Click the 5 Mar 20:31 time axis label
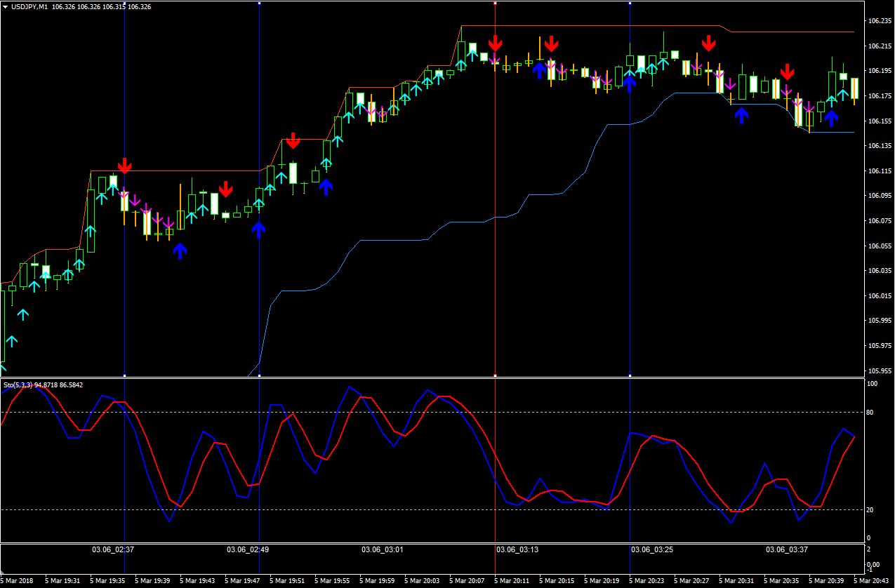The image size is (895, 588). coord(736,581)
